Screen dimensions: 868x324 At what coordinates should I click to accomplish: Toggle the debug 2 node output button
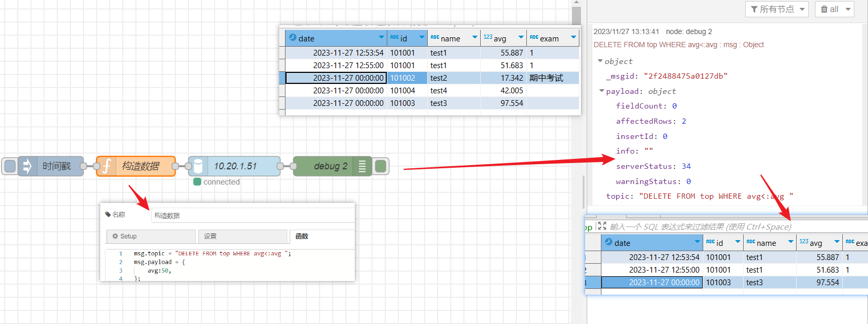pyautogui.click(x=381, y=166)
